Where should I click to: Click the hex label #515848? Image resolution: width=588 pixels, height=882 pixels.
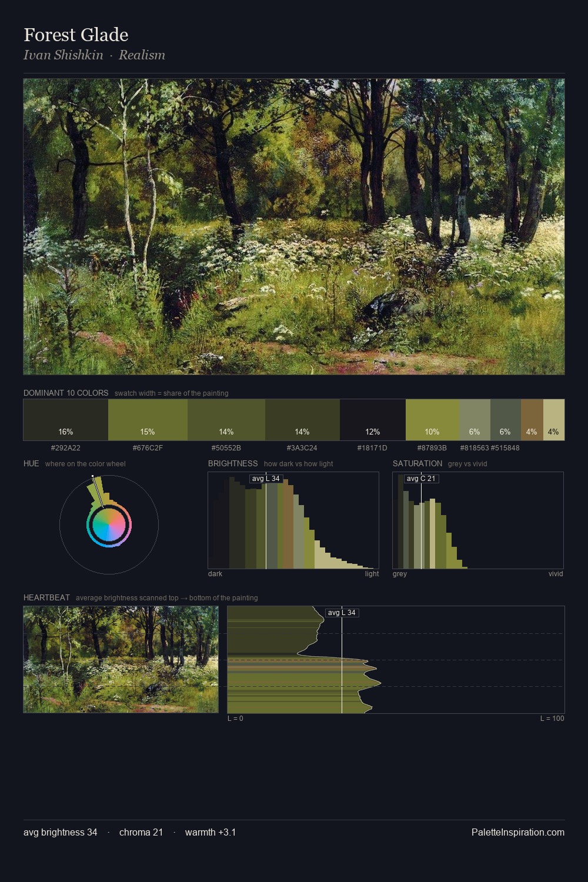point(505,448)
